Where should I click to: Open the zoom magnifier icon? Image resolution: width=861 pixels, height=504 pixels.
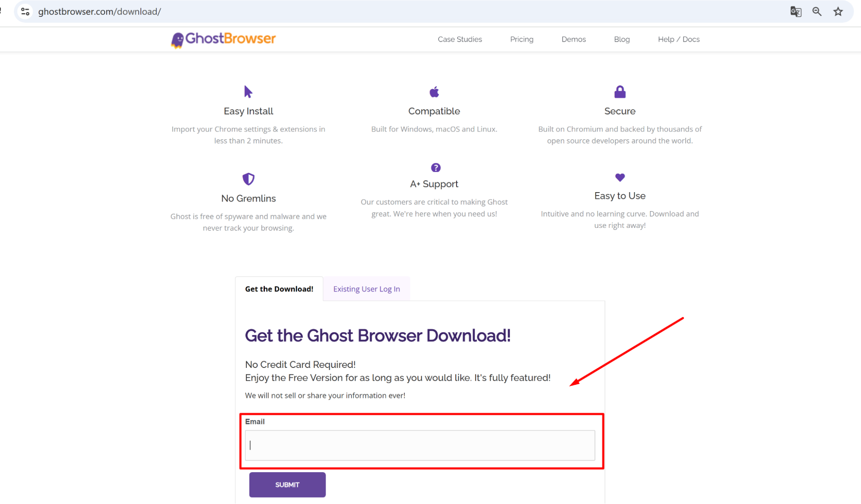click(817, 12)
